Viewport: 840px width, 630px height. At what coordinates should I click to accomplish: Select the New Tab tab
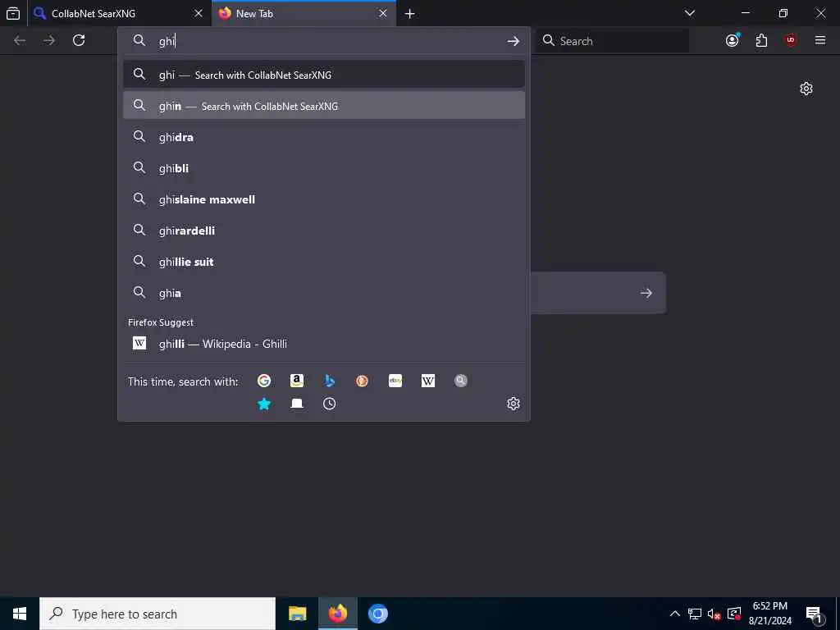coord(304,13)
